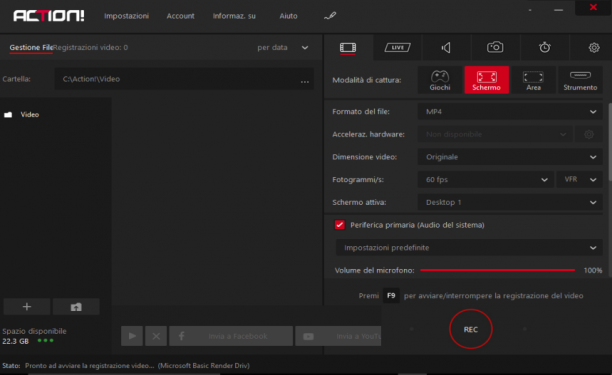Click Spazio disponibile 22.3 GB text
This screenshot has height=375, width=612.
34,336
